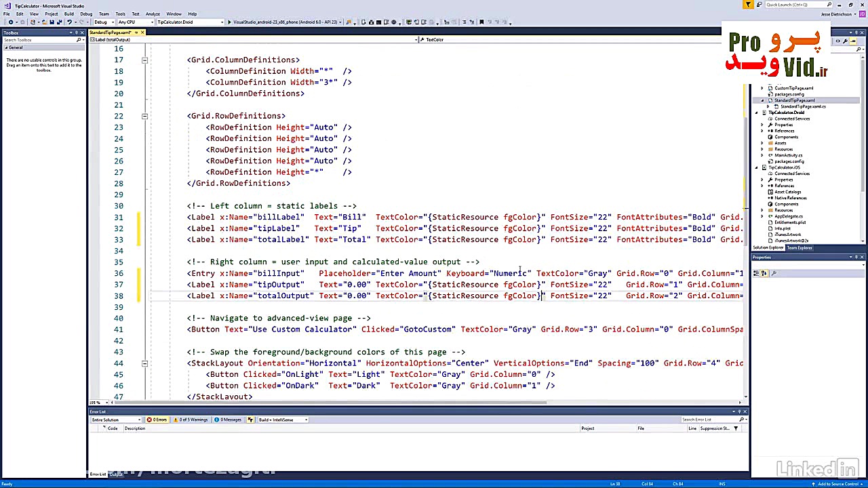868x488 pixels.
Task: Toggle the 0 Messages filter button
Action: click(x=229, y=420)
